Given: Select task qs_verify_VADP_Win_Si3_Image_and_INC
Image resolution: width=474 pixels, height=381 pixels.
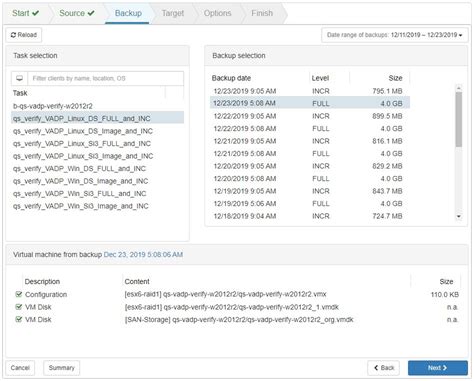Looking at the screenshot, I should [x=97, y=206].
